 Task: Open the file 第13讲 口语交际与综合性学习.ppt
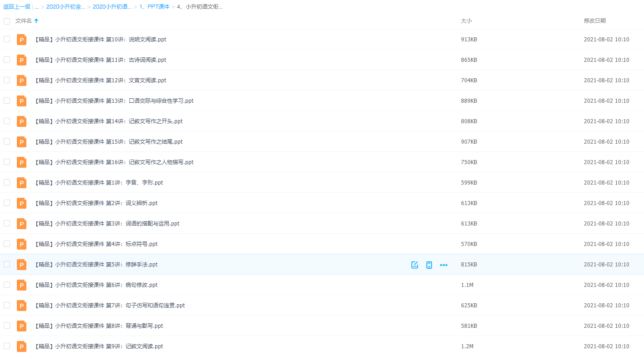[114, 101]
